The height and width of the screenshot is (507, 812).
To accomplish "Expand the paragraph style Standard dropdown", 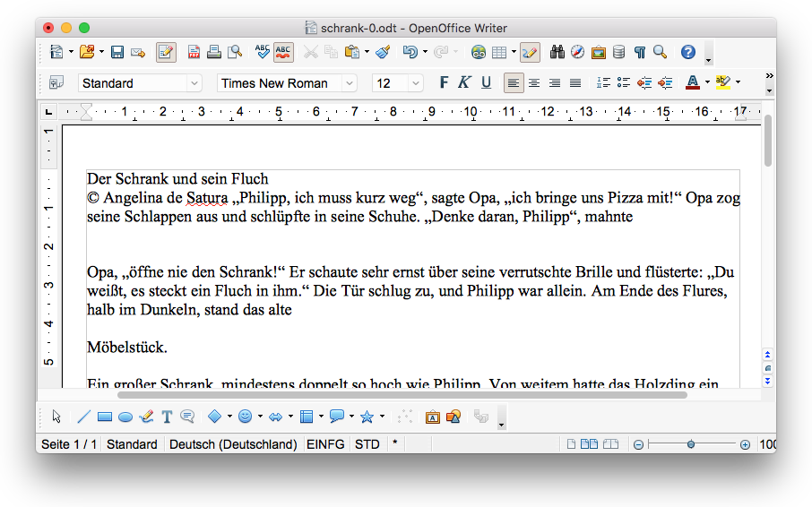I will click(194, 83).
